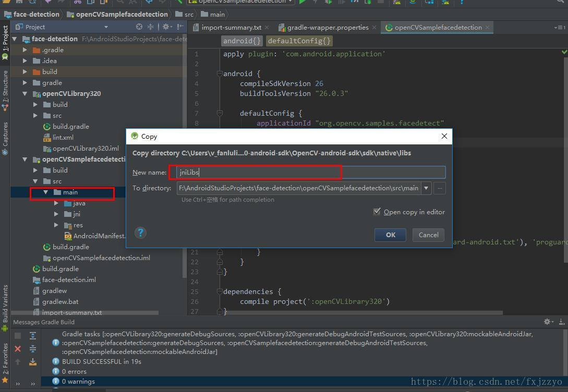Click the hide-panel download-arrow icon in Messages header
The width and height of the screenshot is (568, 392).
coord(561,322)
